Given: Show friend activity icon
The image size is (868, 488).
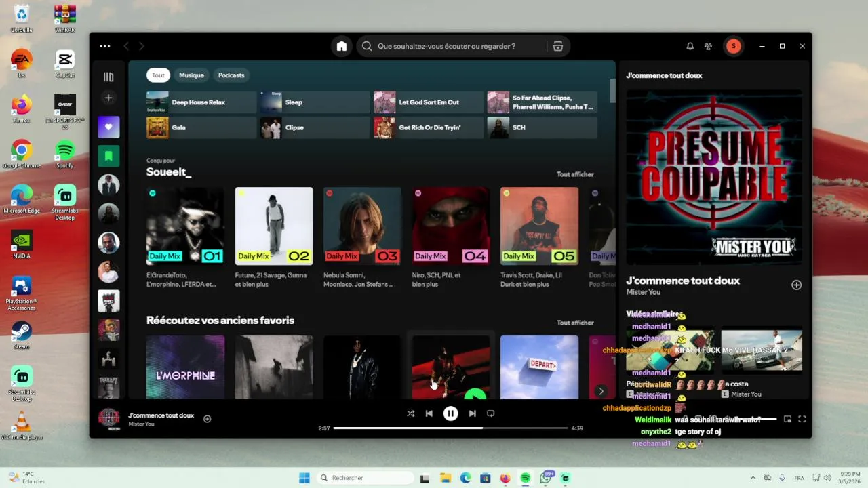Looking at the screenshot, I should [x=708, y=46].
